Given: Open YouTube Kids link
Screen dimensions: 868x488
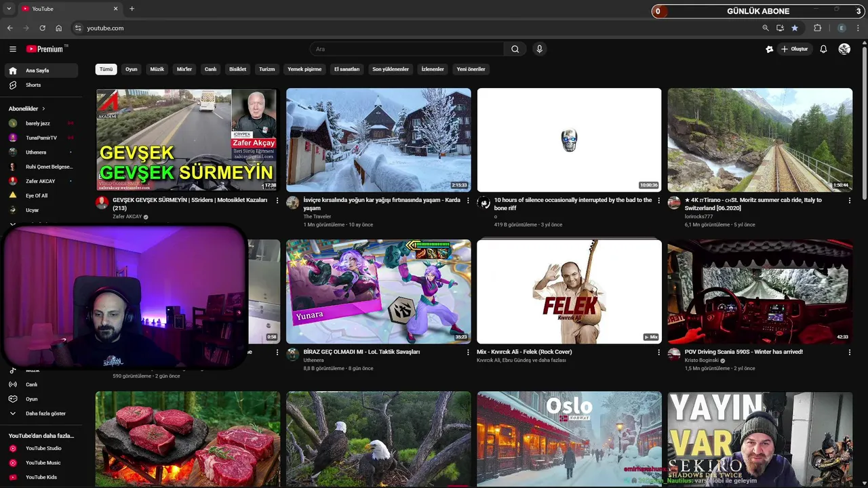Looking at the screenshot, I should click(x=40, y=477).
